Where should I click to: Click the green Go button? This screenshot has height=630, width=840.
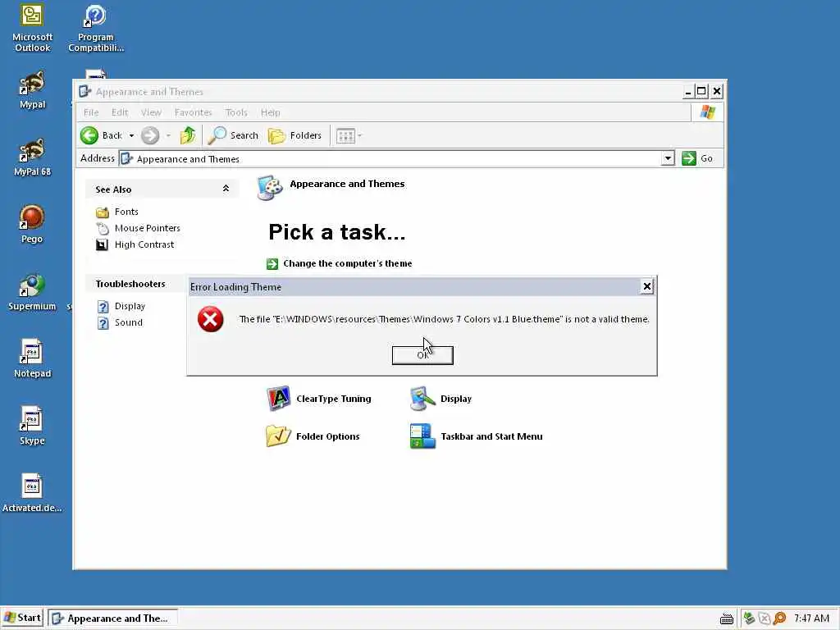point(697,158)
